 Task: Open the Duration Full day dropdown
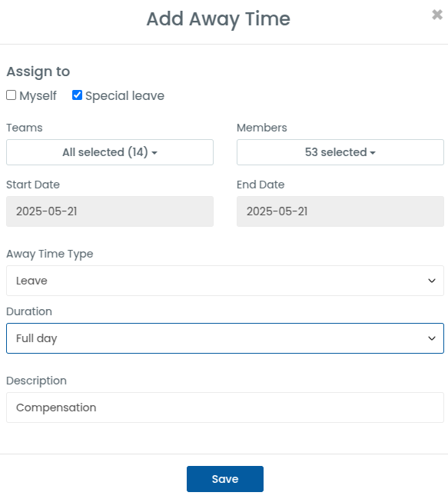[x=225, y=338]
